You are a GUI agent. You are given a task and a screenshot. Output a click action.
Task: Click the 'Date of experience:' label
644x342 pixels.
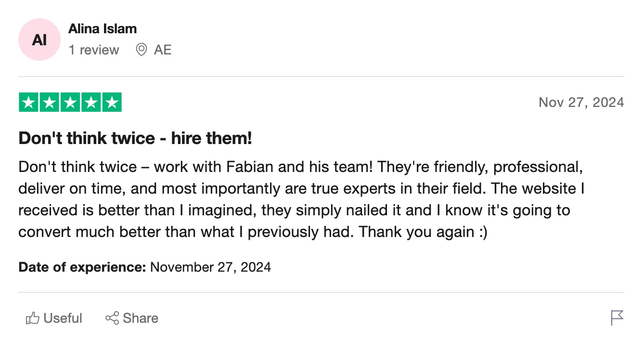click(x=82, y=267)
